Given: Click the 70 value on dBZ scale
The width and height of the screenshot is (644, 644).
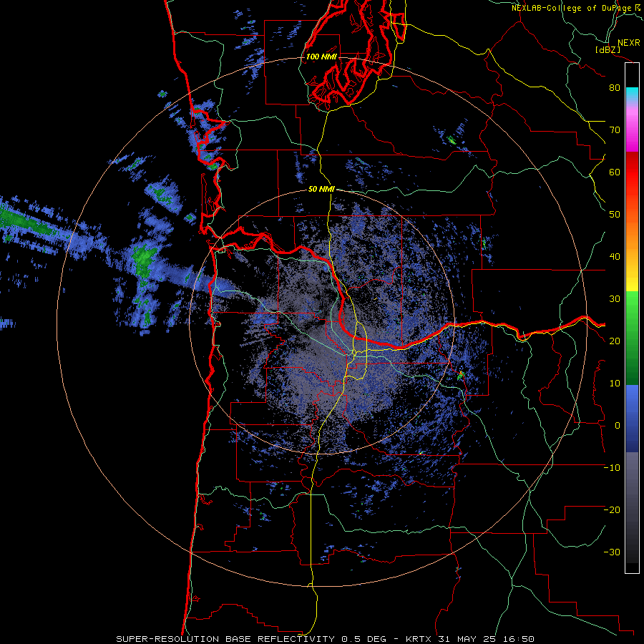Looking at the screenshot, I should coord(615,130).
